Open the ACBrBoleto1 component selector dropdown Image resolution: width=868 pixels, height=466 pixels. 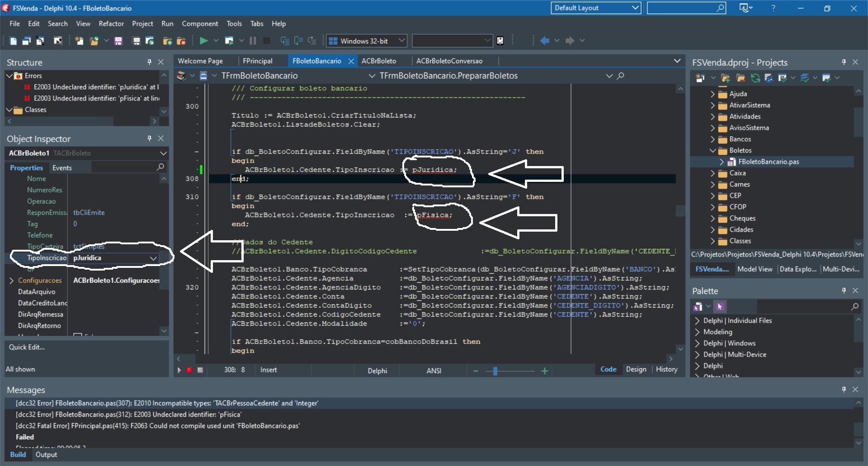pyautogui.click(x=163, y=153)
